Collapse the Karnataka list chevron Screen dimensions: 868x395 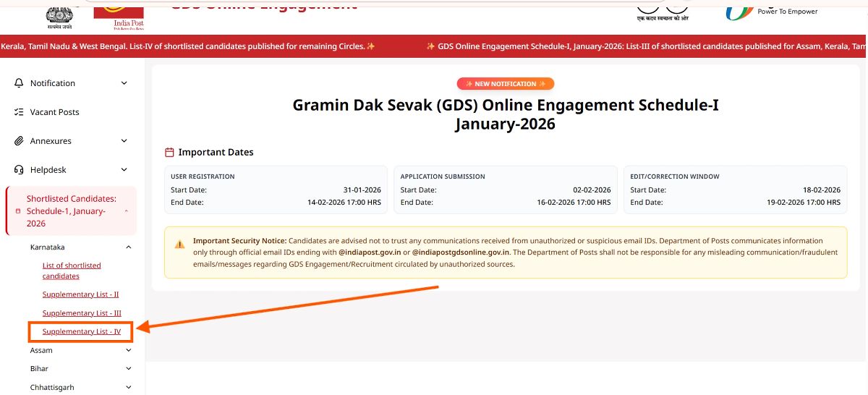129,247
